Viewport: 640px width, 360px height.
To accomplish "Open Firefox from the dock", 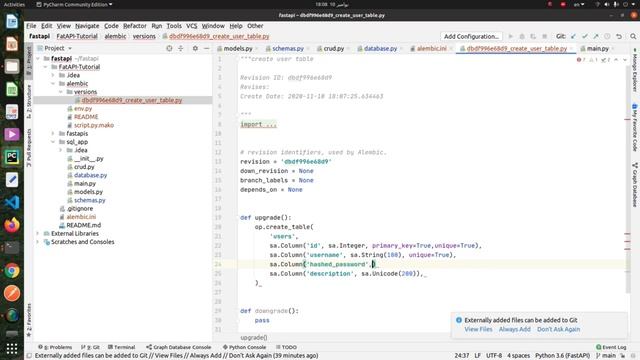I will (x=12, y=225).
